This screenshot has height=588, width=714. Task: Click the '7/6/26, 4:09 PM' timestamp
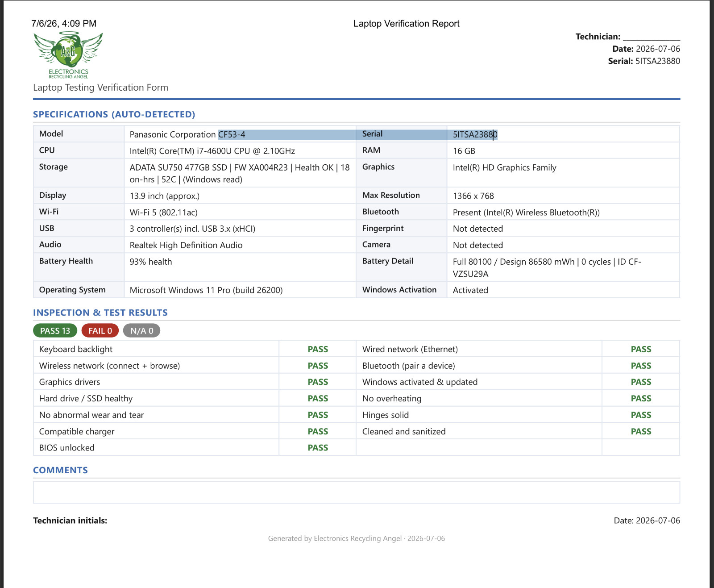tap(64, 24)
